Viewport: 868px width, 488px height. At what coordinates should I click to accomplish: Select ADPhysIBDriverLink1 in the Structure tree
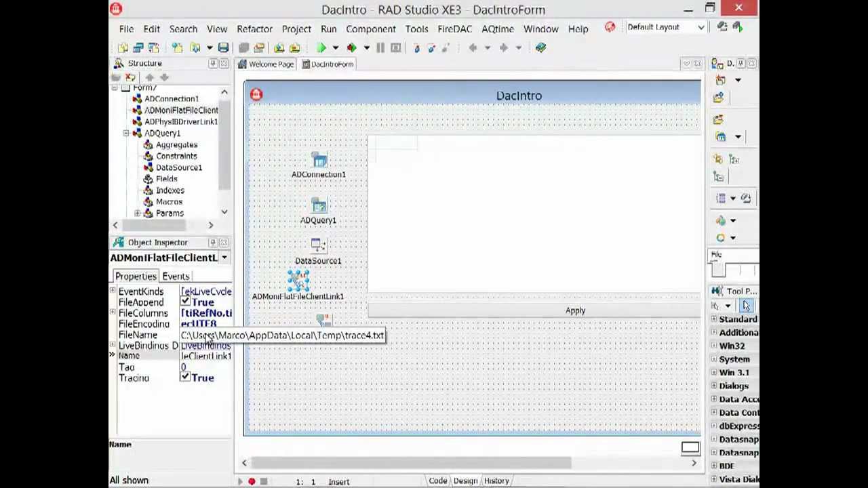180,122
